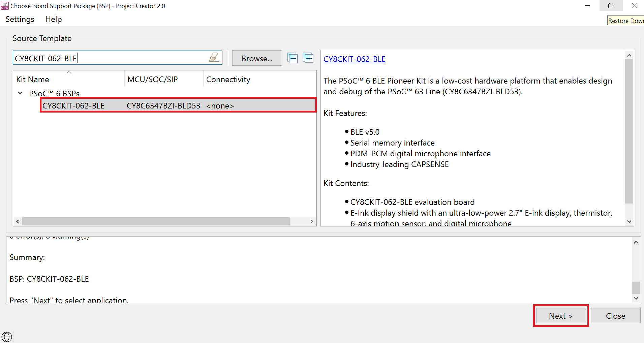The width and height of the screenshot is (644, 343).
Task: Sort by MCU/SOC/SIP column header
Action: pos(164,80)
